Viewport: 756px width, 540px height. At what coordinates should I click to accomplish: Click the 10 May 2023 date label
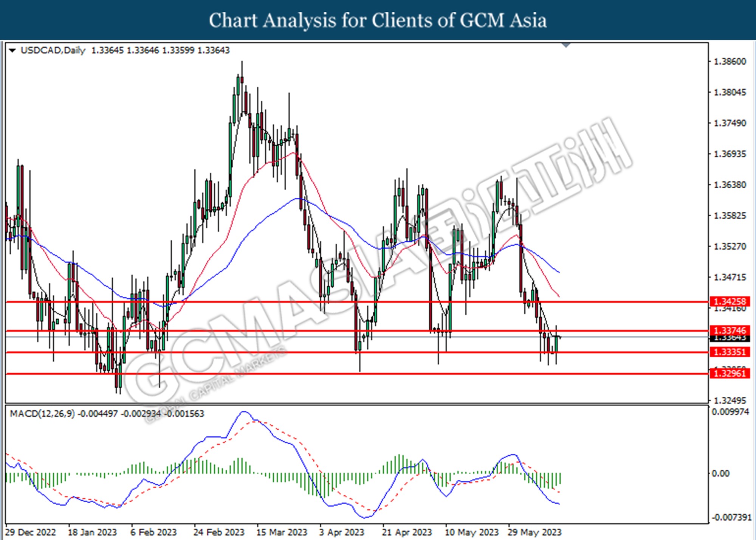pos(471,532)
